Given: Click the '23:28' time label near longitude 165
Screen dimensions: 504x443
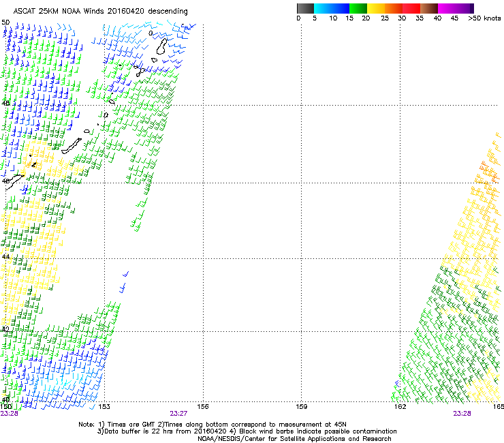Looking at the screenshot, I should coord(462,414).
